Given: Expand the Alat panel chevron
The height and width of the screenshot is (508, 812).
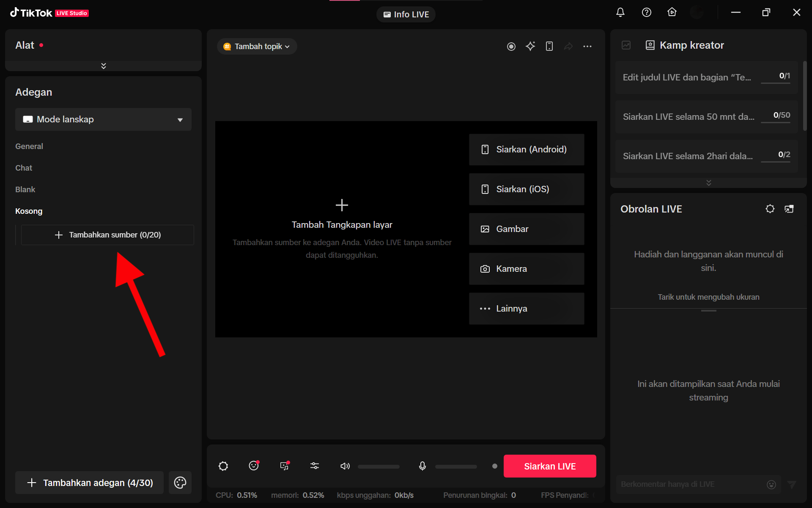Looking at the screenshot, I should point(103,66).
